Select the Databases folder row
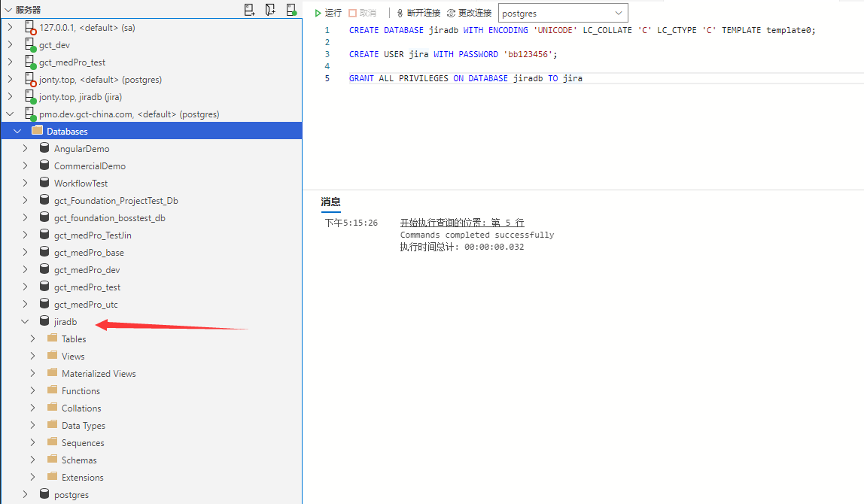 pos(67,132)
